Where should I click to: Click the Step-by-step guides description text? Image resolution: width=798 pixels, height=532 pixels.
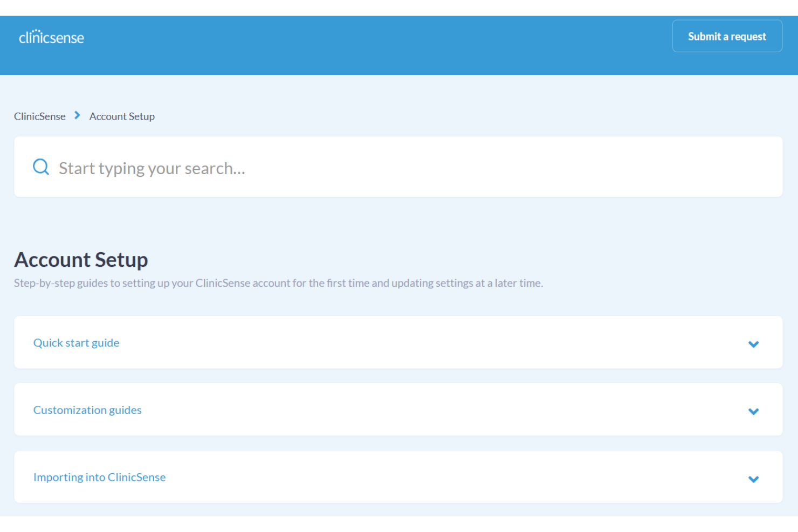pyautogui.click(x=278, y=283)
